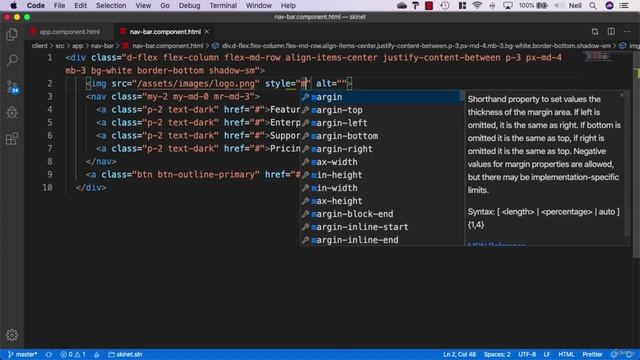Open the Search view in activity bar
This screenshot has width=640, height=360.
pyautogui.click(x=12, y=60)
